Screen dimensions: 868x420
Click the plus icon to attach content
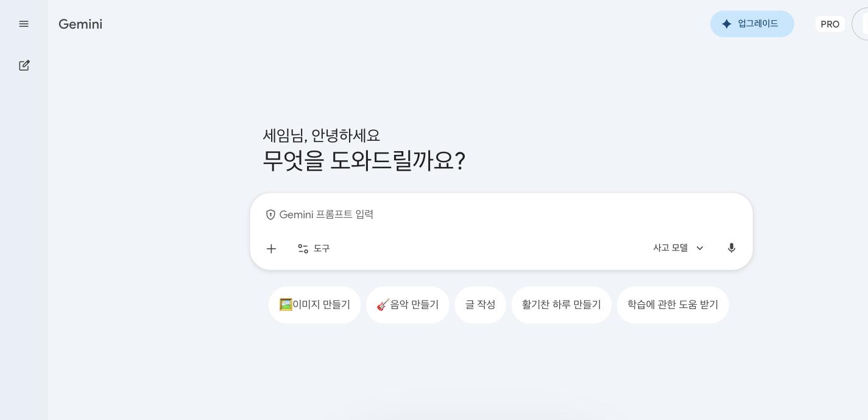click(271, 249)
